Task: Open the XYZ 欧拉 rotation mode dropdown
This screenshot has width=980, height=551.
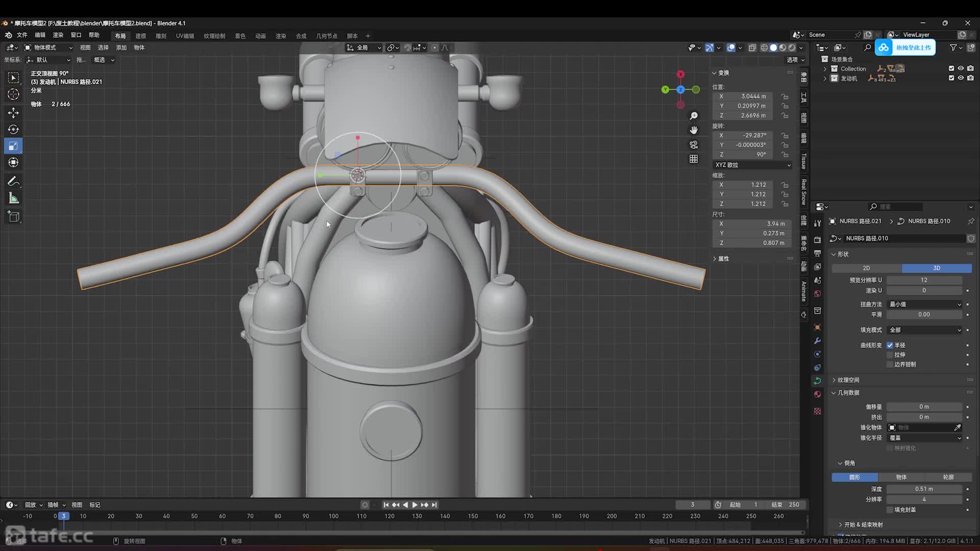Action: (752, 165)
